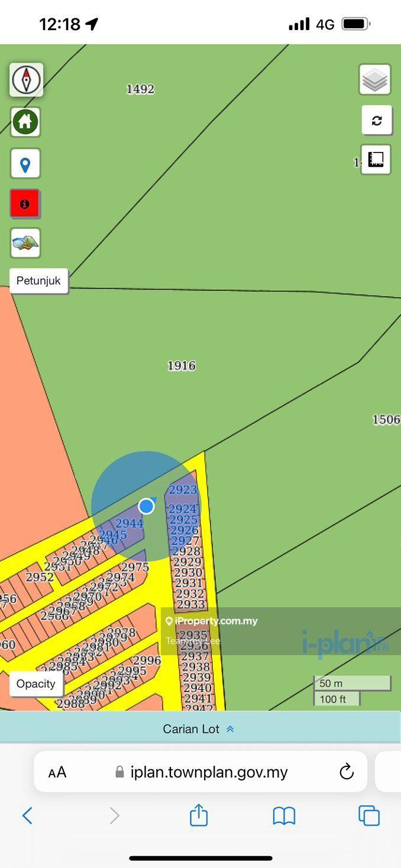Open the map layers panel
Image resolution: width=401 pixels, height=868 pixels.
click(x=374, y=80)
